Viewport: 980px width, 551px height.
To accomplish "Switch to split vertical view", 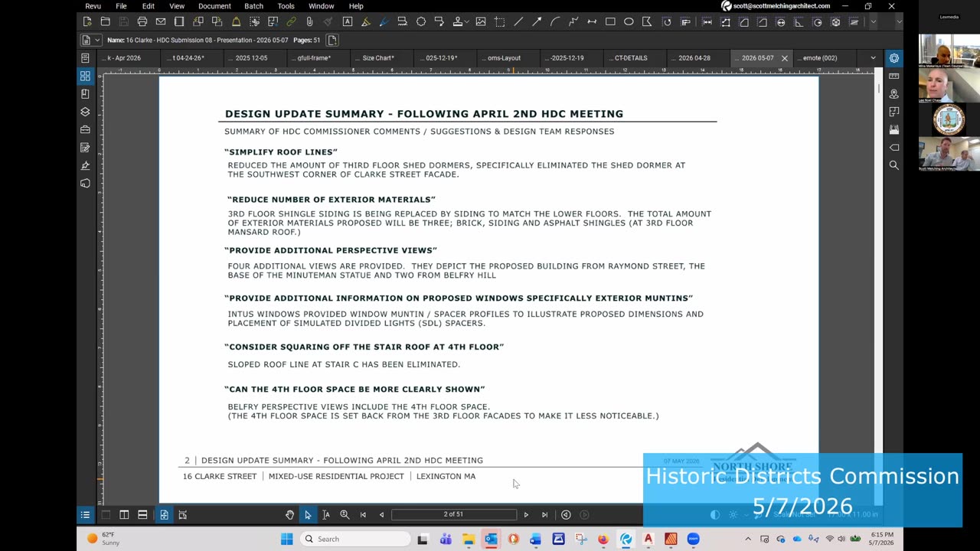I will tap(124, 514).
